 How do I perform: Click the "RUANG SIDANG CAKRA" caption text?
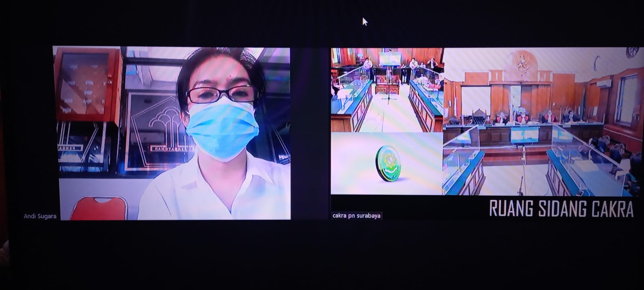click(561, 209)
